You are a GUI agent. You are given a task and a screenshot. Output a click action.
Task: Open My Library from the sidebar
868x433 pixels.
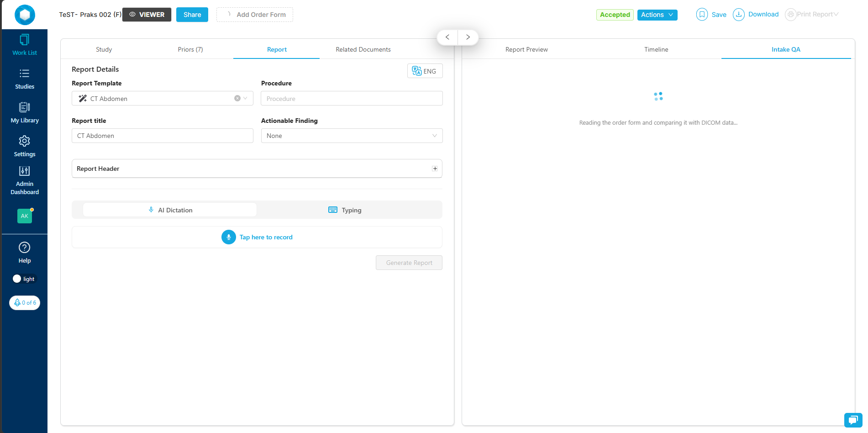25,113
